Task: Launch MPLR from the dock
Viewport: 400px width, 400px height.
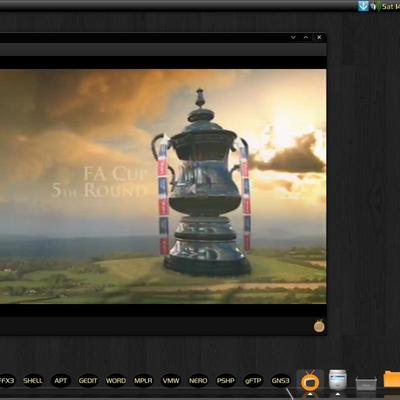Action: point(143,380)
